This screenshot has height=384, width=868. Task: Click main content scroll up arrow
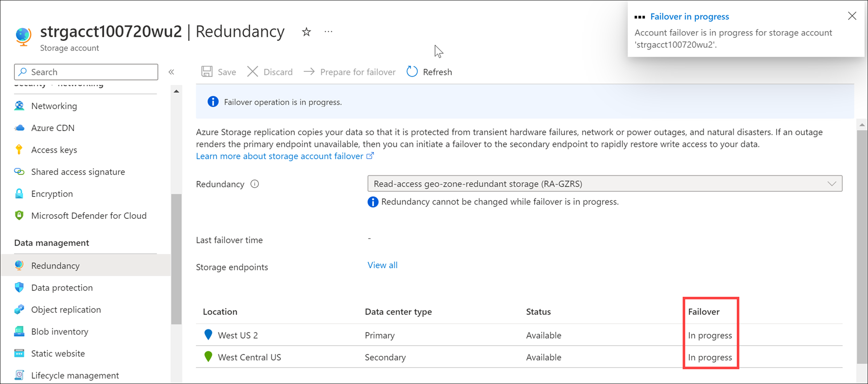862,125
